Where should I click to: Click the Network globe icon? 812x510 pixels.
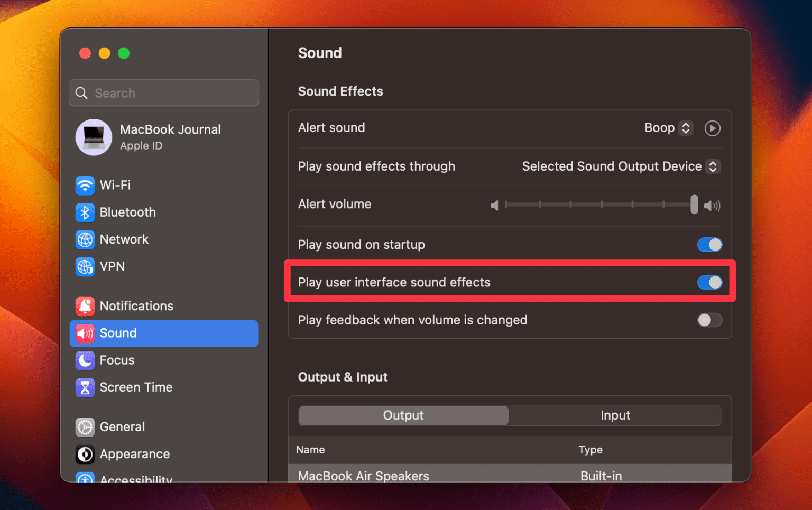pos(85,239)
